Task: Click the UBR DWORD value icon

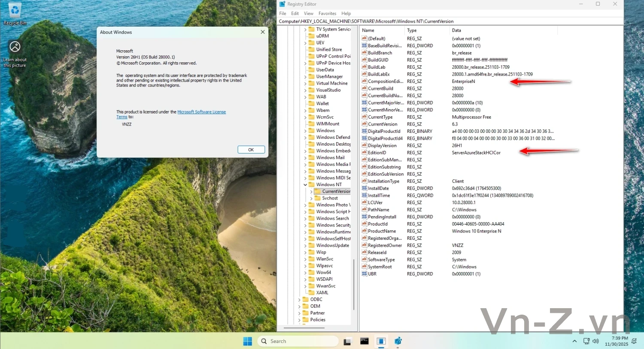Action: point(365,274)
